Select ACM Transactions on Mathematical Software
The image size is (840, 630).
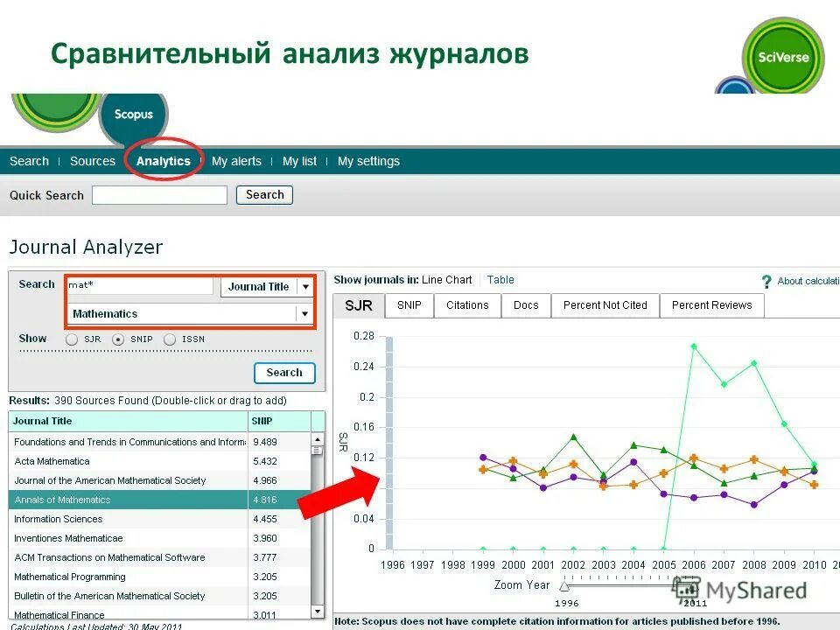coord(159,557)
